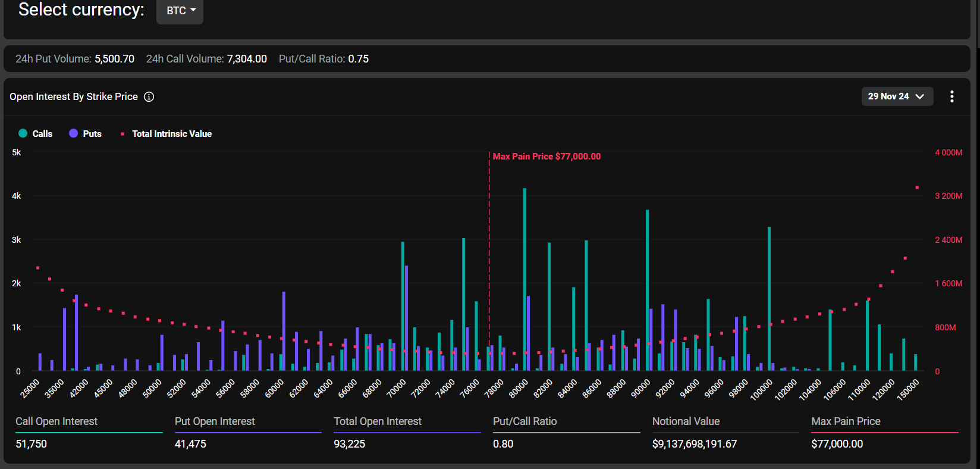
Task: Click the Max Pain Price value $77,000.00
Action: tap(837, 444)
